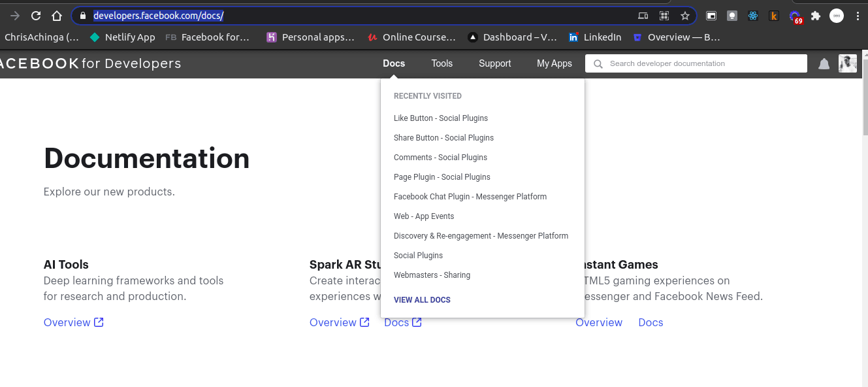The image size is (868, 387).
Task: Open Chrome's three-dot menu
Action: 858,16
